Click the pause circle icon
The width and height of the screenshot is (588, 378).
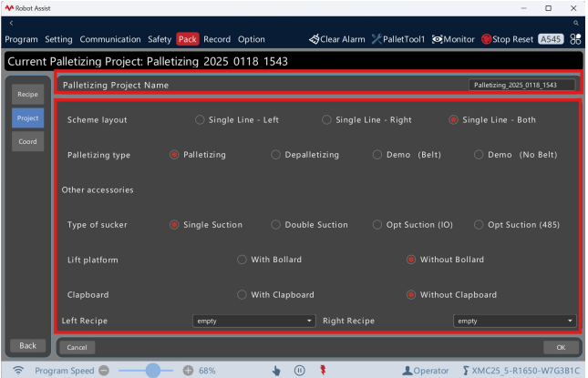pos(299,371)
